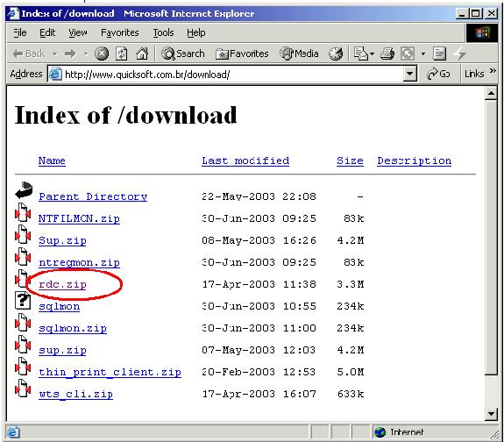Sort listing by Description

point(414,160)
